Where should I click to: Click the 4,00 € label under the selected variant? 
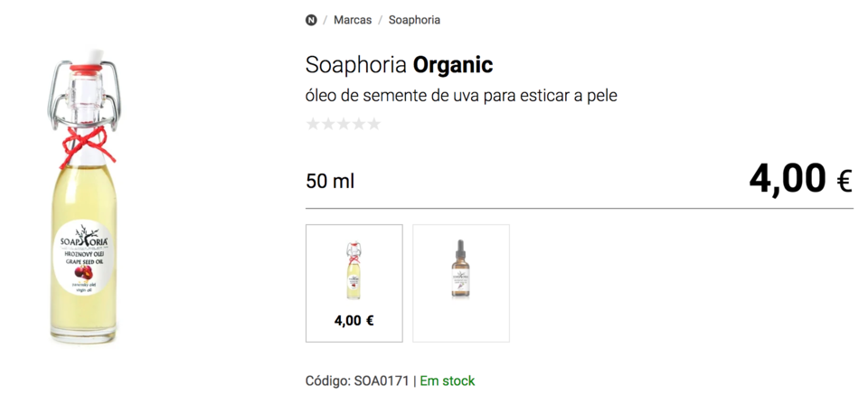354,321
